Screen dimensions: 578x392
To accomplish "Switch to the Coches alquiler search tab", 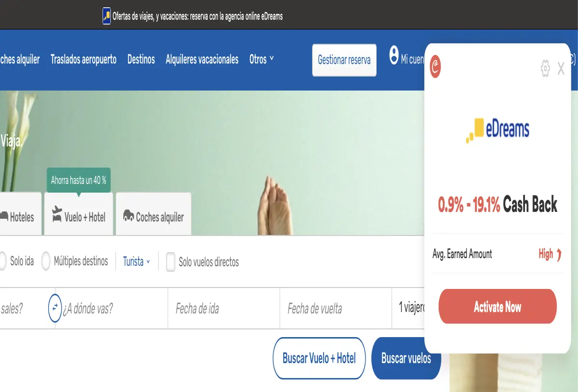I will pos(154,214).
